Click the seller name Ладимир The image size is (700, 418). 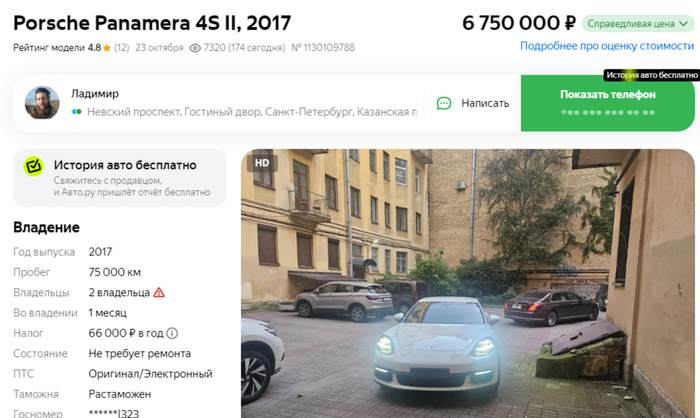tap(95, 94)
